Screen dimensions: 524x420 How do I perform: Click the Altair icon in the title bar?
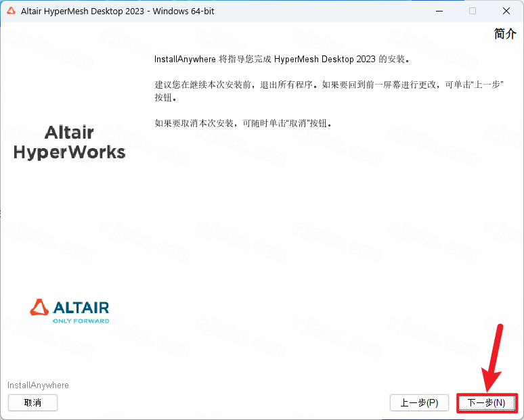tap(11, 11)
